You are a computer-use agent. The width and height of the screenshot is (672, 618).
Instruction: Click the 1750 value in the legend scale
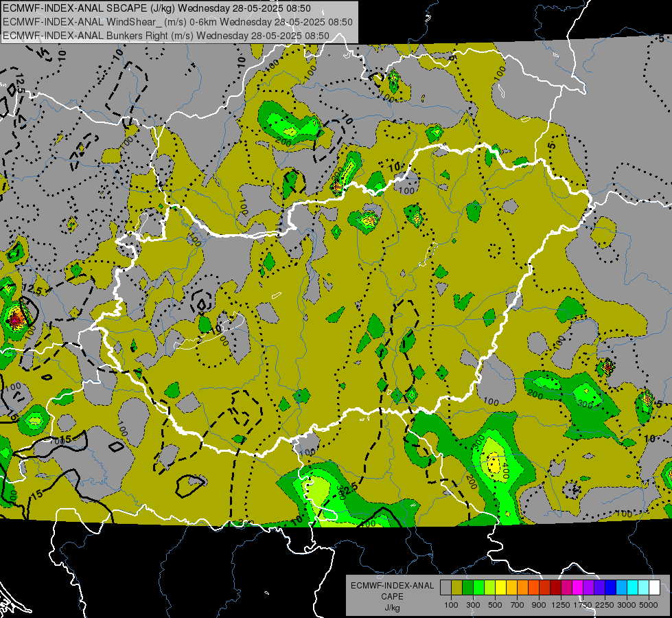pyautogui.click(x=583, y=605)
